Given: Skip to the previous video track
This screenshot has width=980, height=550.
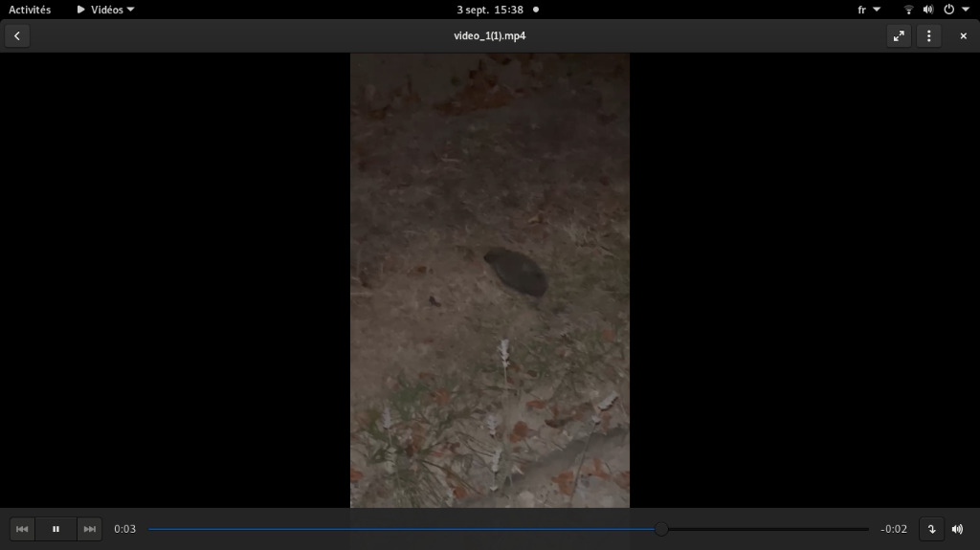Looking at the screenshot, I should [x=22, y=529].
